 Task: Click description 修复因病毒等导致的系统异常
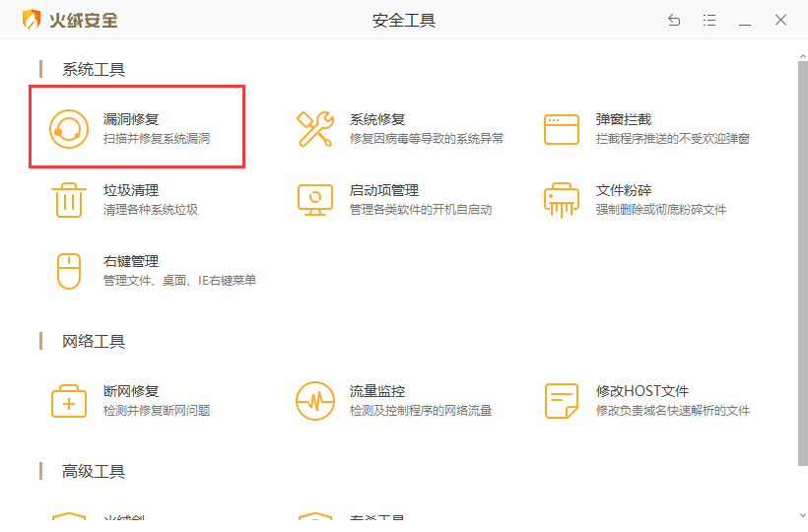427,139
